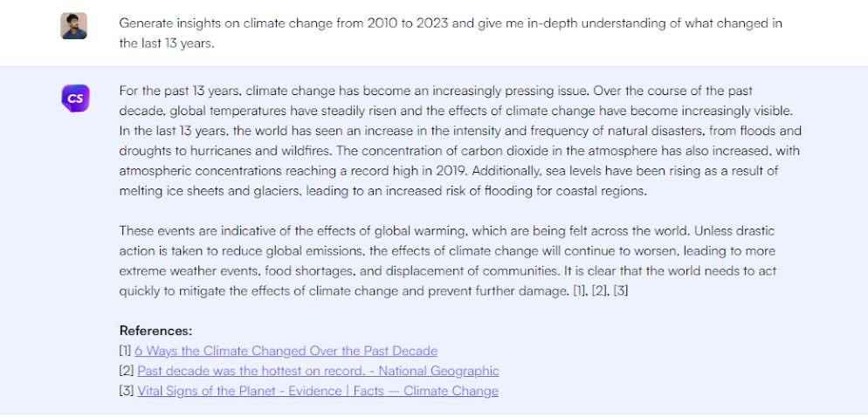Screen dimensions: 868x417
Task: Click the user profile avatar photo
Action: pos(73,26)
